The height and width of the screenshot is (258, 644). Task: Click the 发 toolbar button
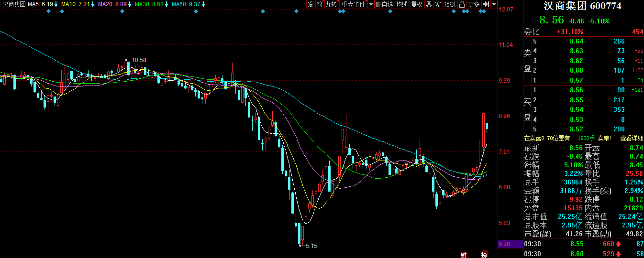click(x=311, y=4)
